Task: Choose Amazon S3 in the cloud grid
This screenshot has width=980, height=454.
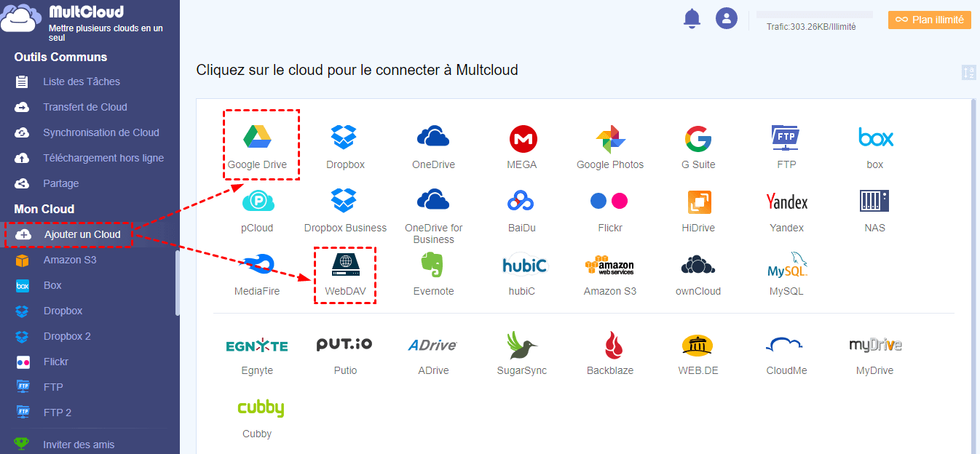Action: coord(610,265)
